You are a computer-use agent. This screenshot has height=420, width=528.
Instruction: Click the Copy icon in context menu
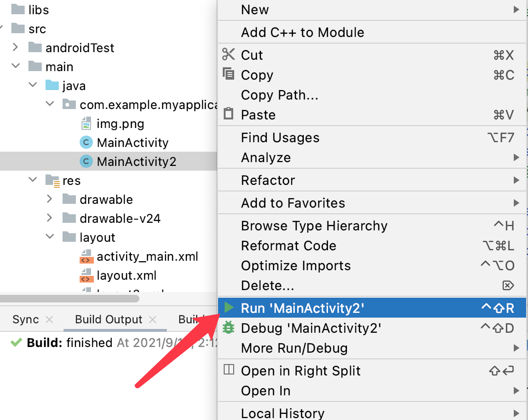point(228,75)
